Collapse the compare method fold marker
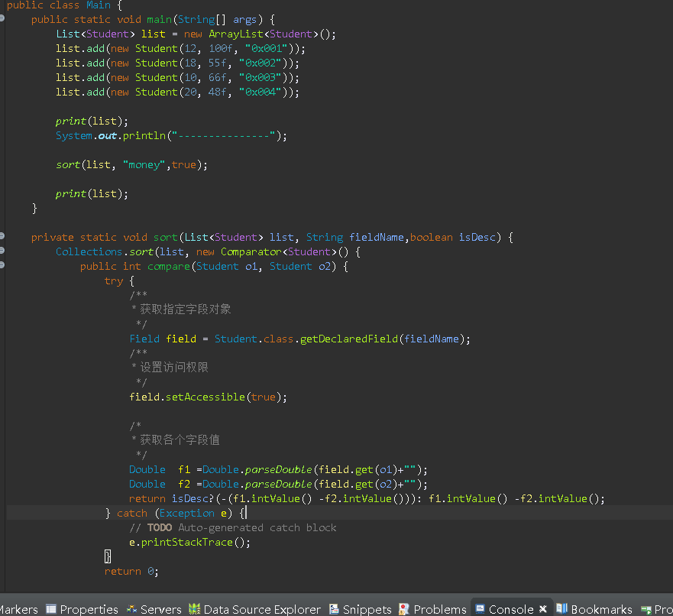673x616 pixels. [2, 265]
